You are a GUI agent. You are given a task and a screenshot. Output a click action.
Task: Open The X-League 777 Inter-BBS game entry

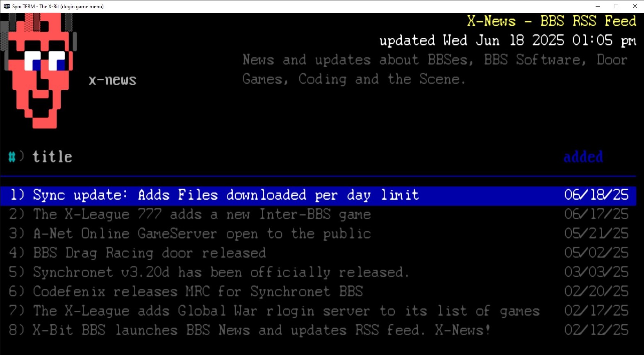tap(318, 214)
